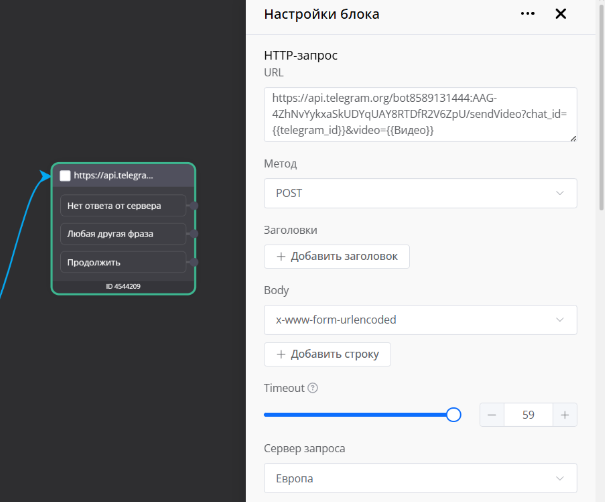
Task: Click the minus icon to decrease Timeout
Action: (493, 415)
